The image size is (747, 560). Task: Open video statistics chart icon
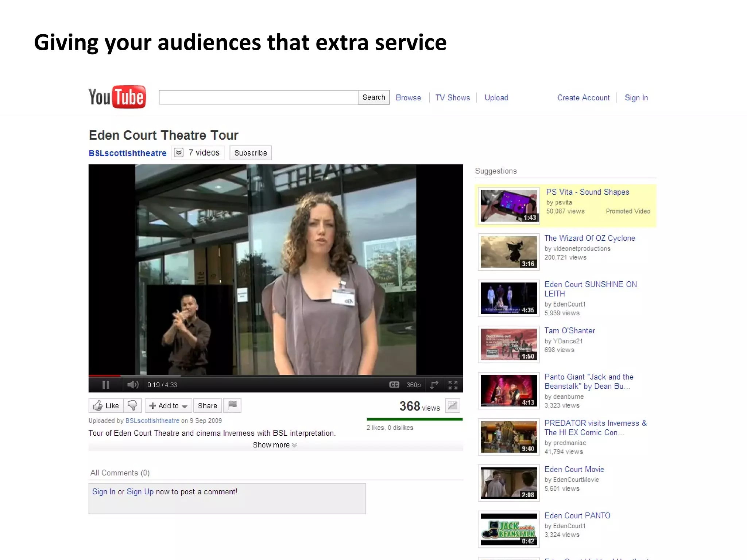(x=453, y=405)
